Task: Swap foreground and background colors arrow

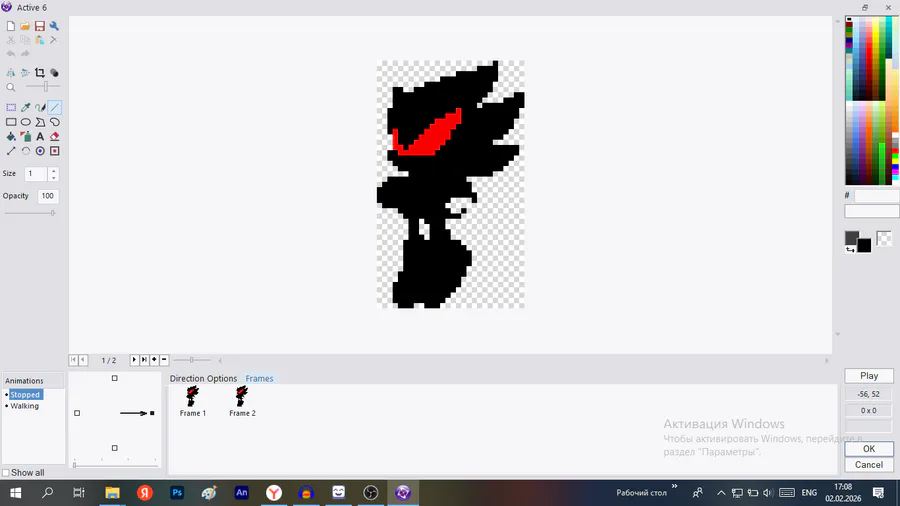Action: tap(849, 250)
